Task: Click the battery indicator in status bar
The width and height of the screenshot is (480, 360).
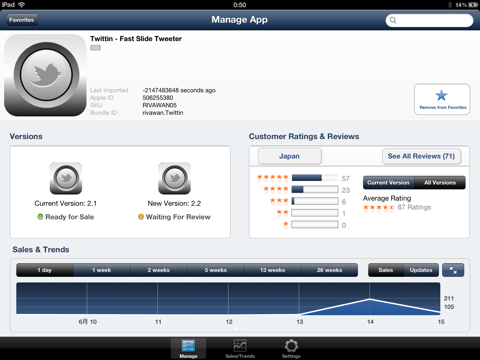Action: click(x=473, y=5)
